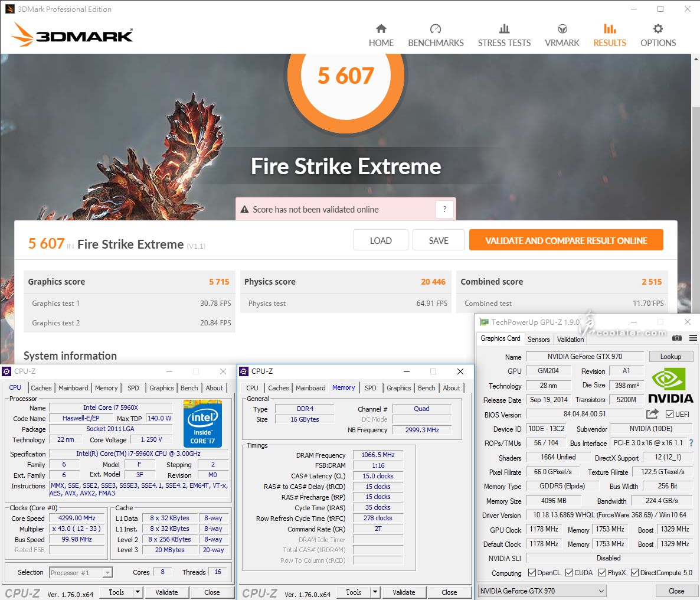
Task: Open Stress Tests bar chart icon
Action: pyautogui.click(x=504, y=28)
